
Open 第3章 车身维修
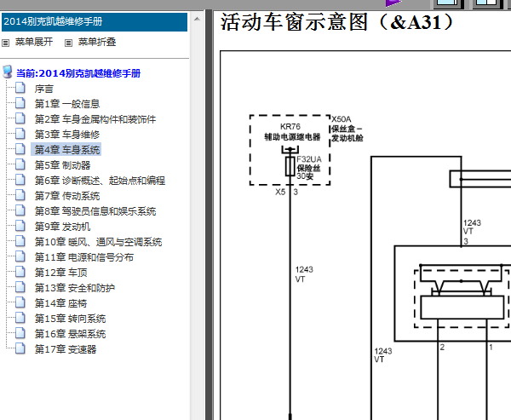tap(67, 135)
